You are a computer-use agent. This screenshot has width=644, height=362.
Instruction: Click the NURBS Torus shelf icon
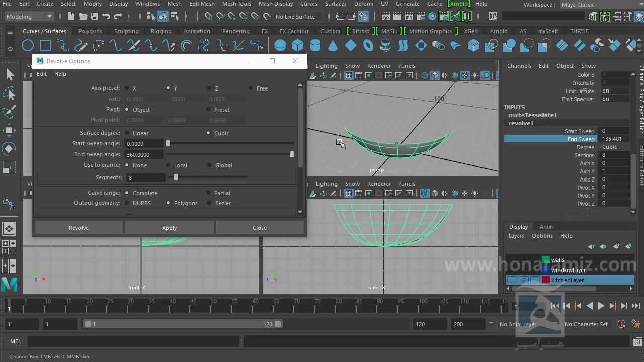pyautogui.click(x=368, y=46)
